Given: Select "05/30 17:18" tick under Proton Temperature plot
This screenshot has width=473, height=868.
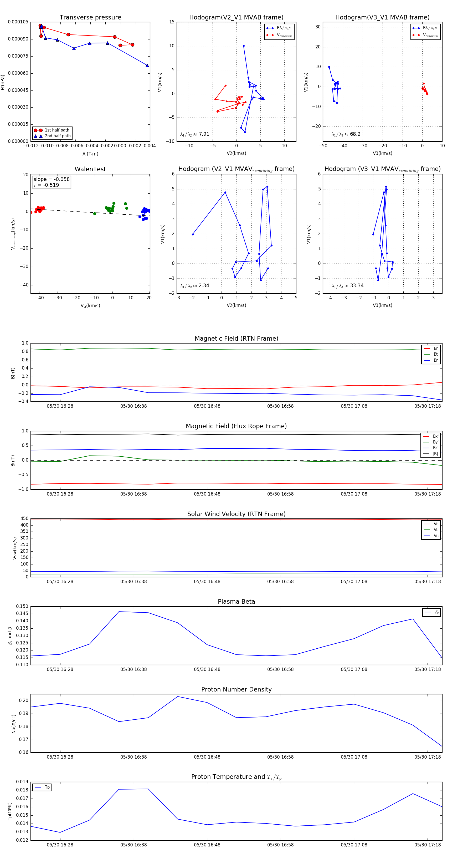Looking at the screenshot, I should (428, 845).
